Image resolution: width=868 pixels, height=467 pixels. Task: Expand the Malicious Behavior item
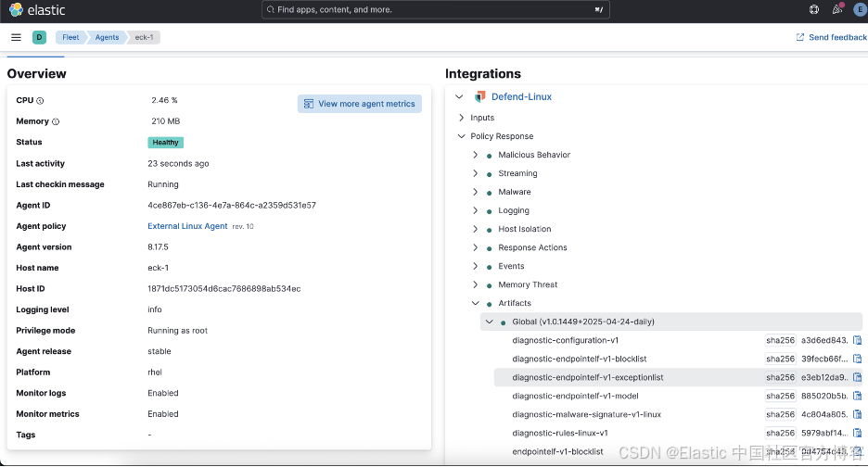click(x=475, y=155)
